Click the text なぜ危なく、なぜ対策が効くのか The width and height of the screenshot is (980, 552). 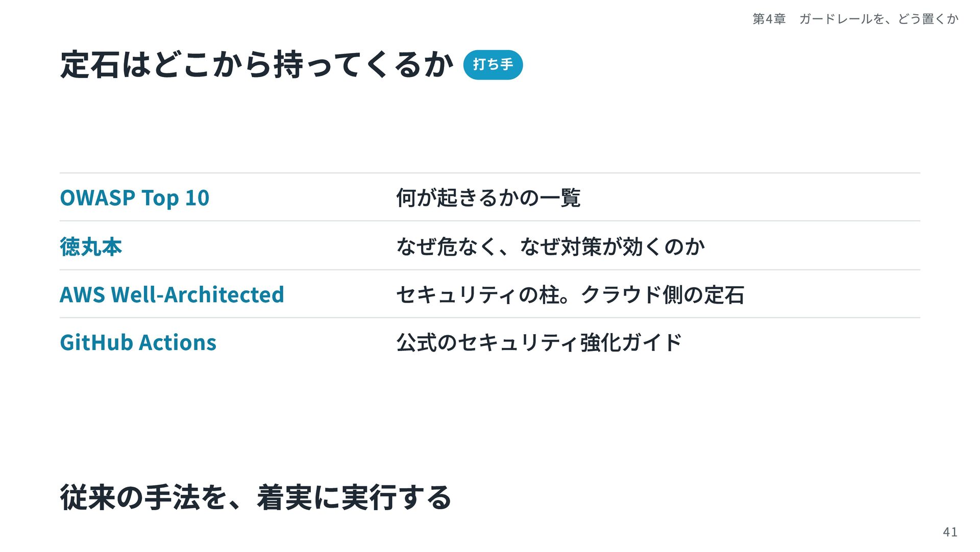pos(551,246)
